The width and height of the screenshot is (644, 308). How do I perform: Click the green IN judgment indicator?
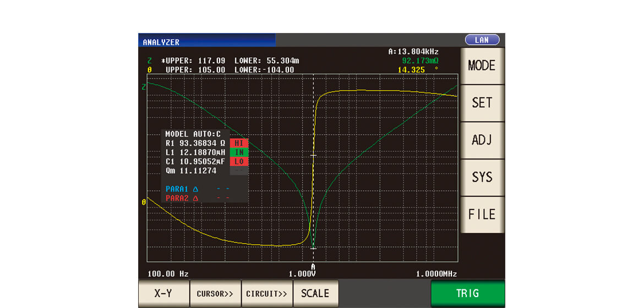239,152
